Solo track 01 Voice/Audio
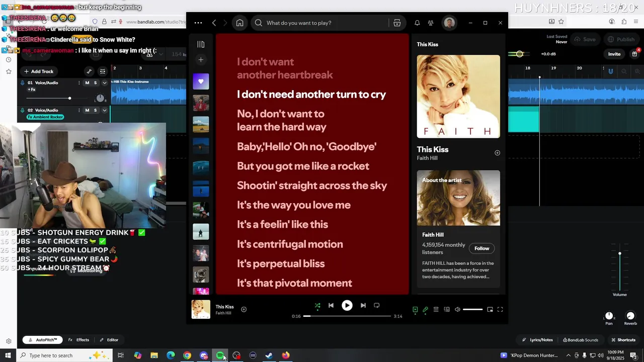 tap(95, 83)
